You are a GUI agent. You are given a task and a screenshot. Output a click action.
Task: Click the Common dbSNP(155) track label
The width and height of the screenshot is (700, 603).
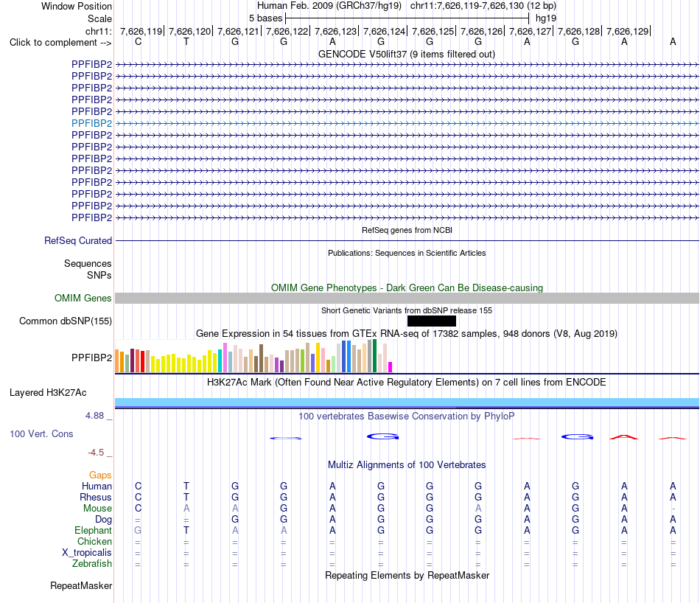(x=65, y=321)
